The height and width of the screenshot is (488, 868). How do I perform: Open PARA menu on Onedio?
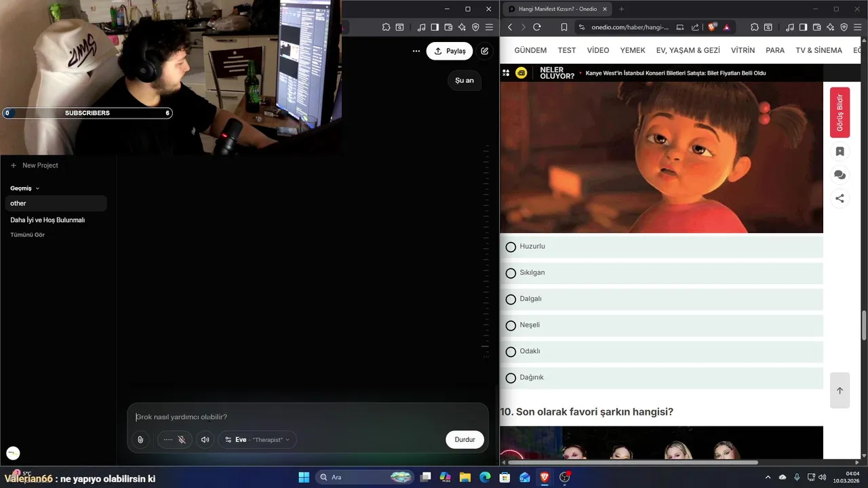(x=775, y=50)
